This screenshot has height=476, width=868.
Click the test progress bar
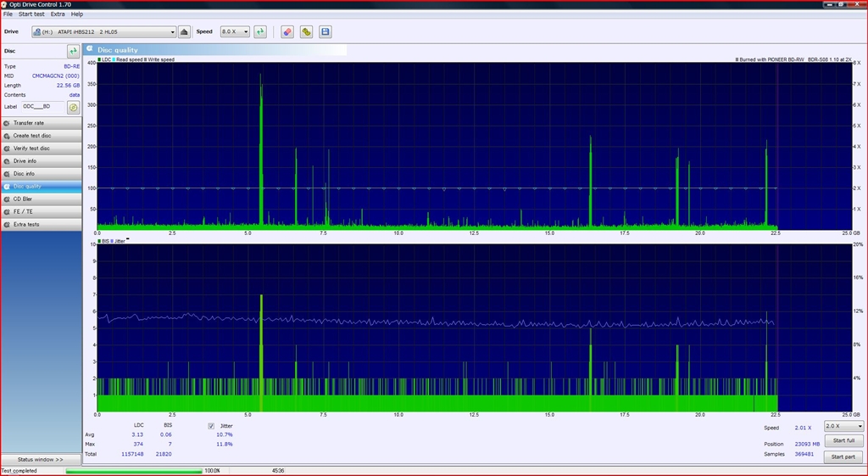coord(134,470)
